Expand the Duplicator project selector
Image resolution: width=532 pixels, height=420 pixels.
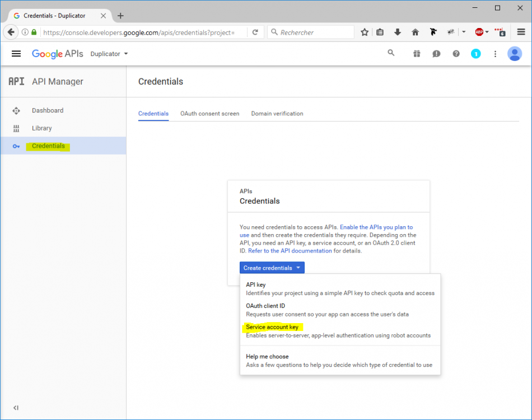click(109, 54)
